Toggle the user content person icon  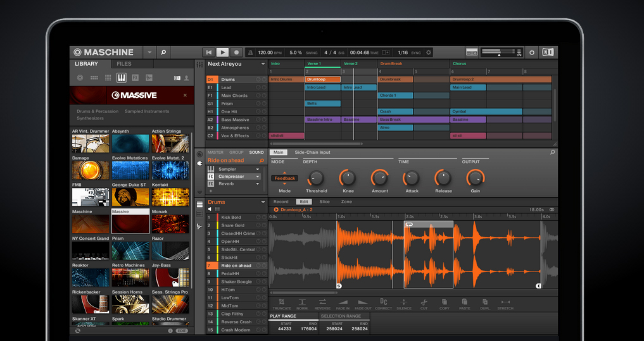[x=186, y=78]
